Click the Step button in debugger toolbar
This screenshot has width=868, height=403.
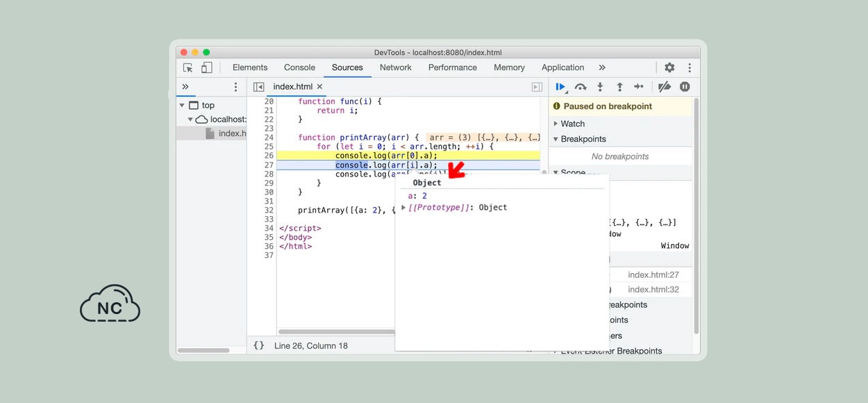[x=639, y=87]
